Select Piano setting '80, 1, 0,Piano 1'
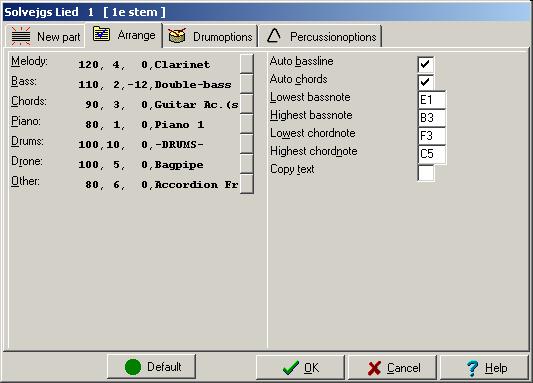533x383 pixels. 145,125
